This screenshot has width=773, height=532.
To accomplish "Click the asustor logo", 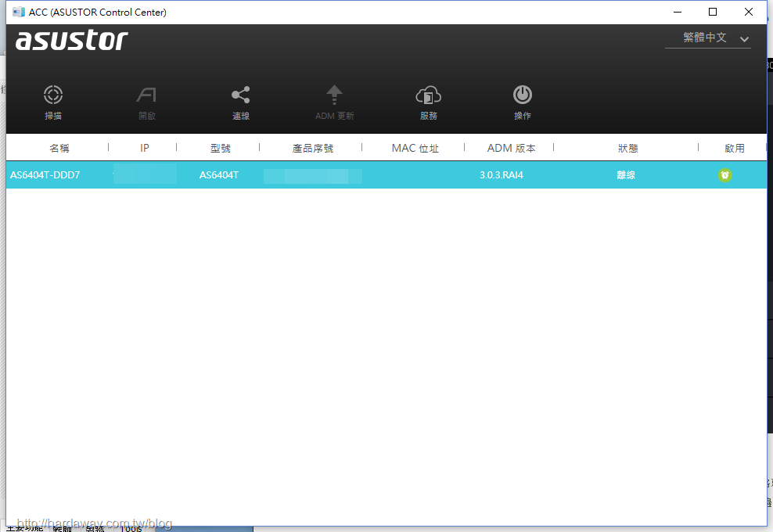I will tap(72, 40).
